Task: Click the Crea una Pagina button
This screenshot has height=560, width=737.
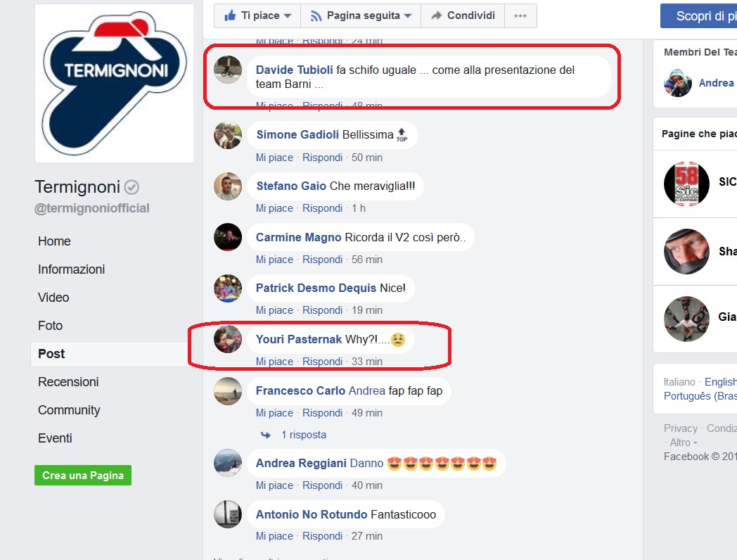Action: (83, 476)
